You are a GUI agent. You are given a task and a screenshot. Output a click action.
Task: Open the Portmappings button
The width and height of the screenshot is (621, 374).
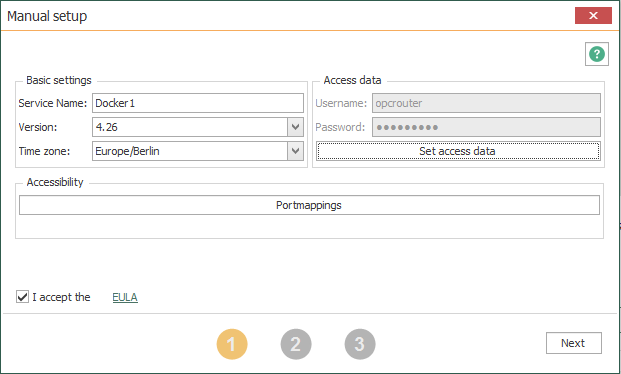[309, 205]
